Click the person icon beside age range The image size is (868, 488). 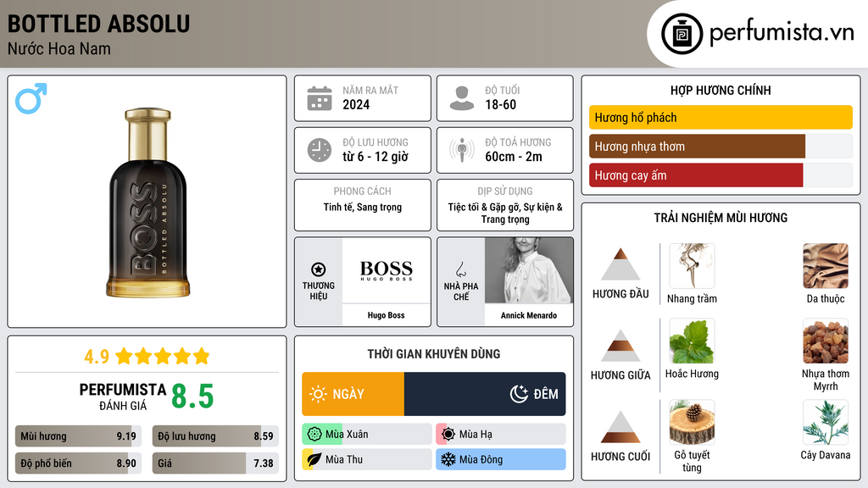[x=462, y=98]
